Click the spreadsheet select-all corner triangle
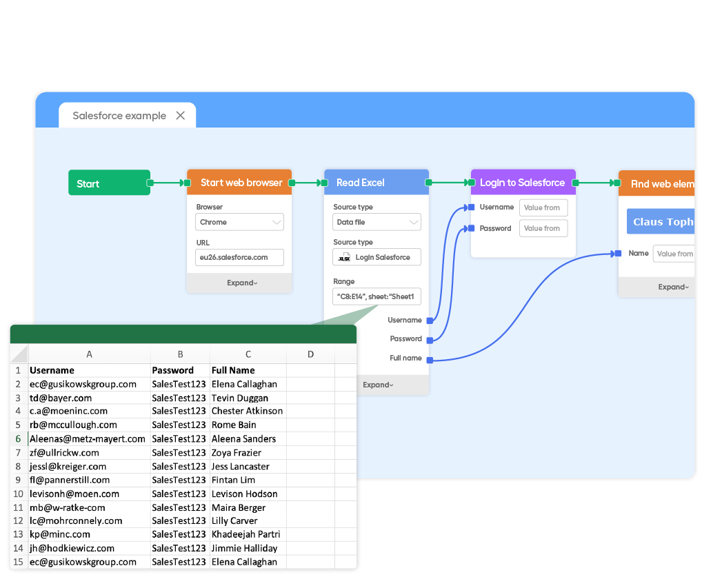This screenshot has height=588, width=702. [19, 354]
